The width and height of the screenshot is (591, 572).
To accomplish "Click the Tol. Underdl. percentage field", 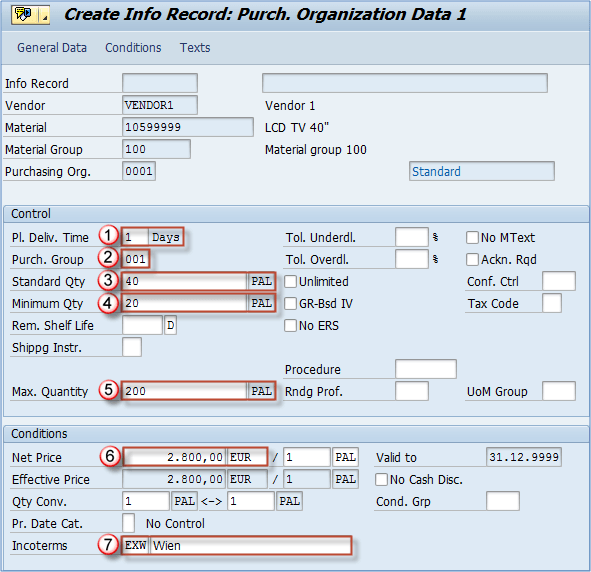I will [412, 237].
